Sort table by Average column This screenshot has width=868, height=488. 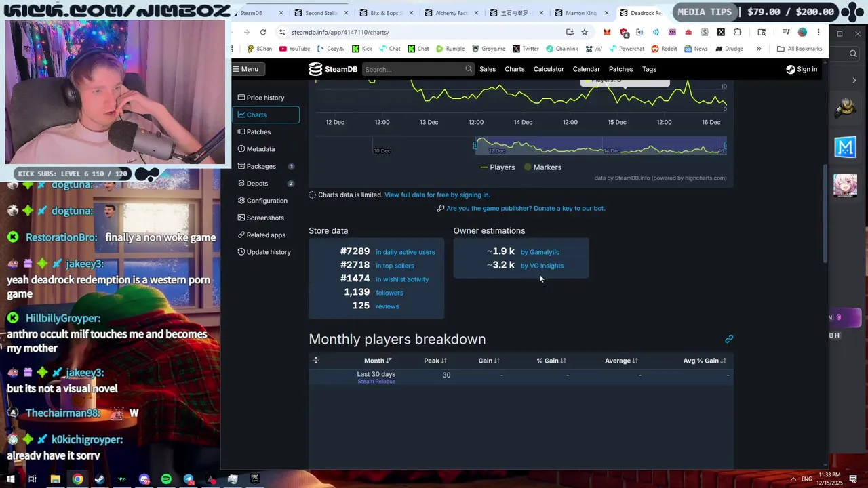[x=622, y=361]
